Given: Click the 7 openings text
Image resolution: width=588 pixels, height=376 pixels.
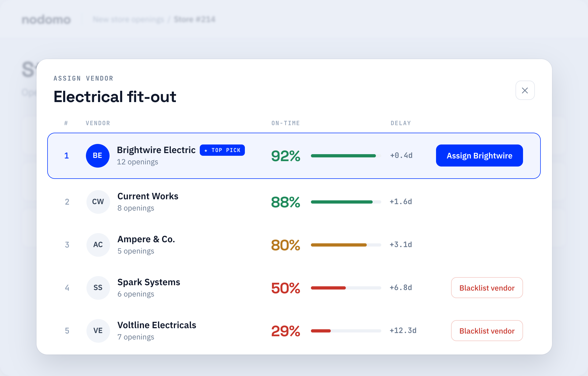Looking at the screenshot, I should point(136,337).
